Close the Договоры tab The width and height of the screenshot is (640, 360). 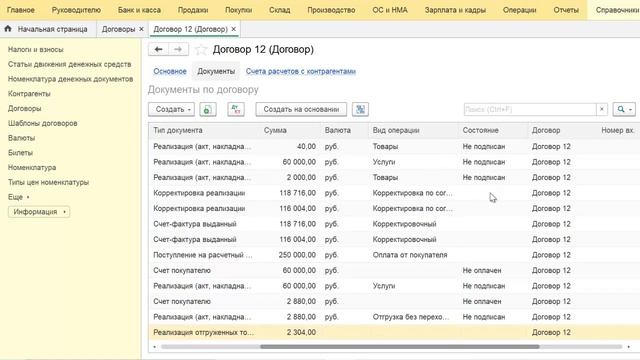141,29
